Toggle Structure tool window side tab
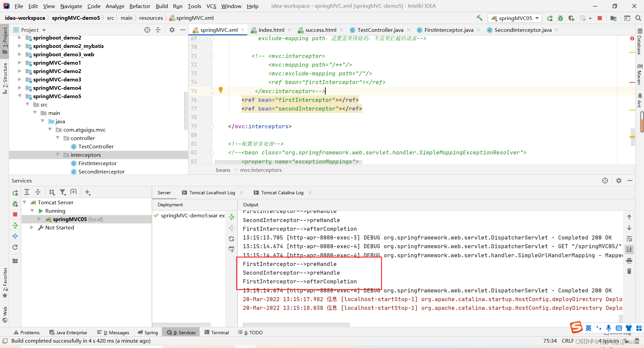The width and height of the screenshot is (644, 348). (x=5, y=78)
